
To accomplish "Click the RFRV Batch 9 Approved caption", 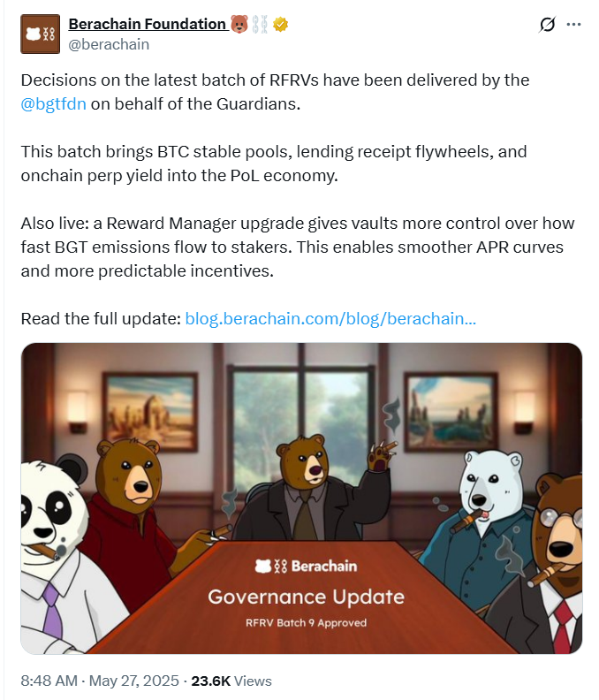I will 306,623.
